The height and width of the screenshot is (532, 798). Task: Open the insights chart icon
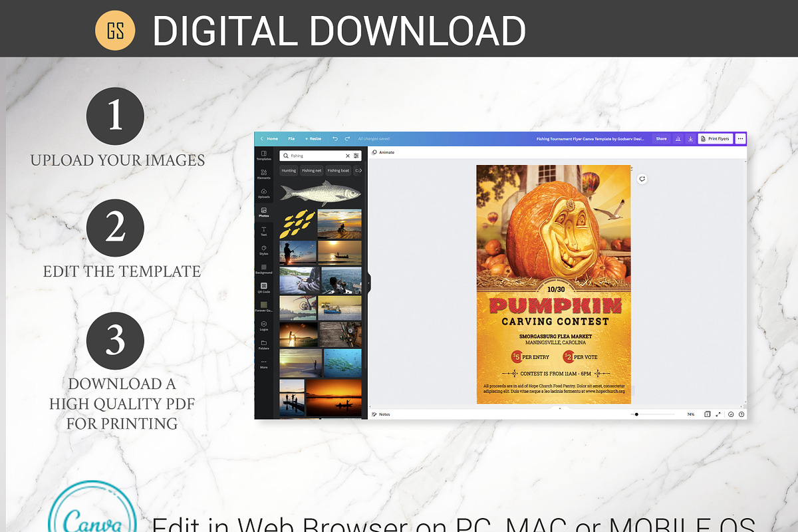coord(678,139)
